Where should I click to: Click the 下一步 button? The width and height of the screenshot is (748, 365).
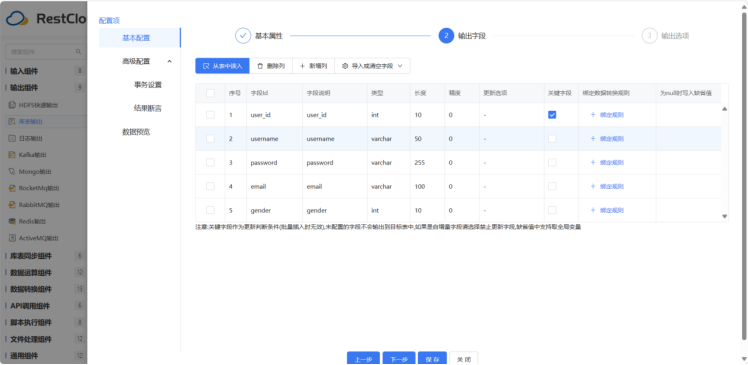pyautogui.click(x=399, y=359)
